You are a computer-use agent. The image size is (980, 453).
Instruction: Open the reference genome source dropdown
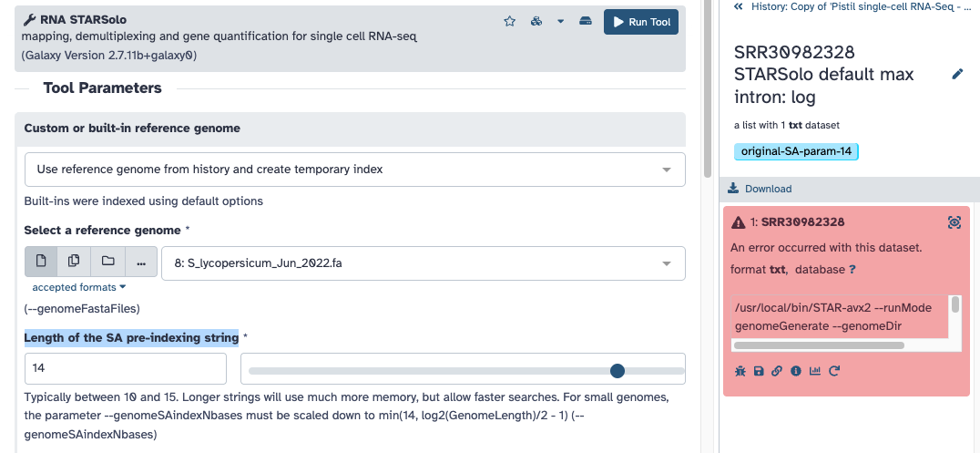coord(355,170)
